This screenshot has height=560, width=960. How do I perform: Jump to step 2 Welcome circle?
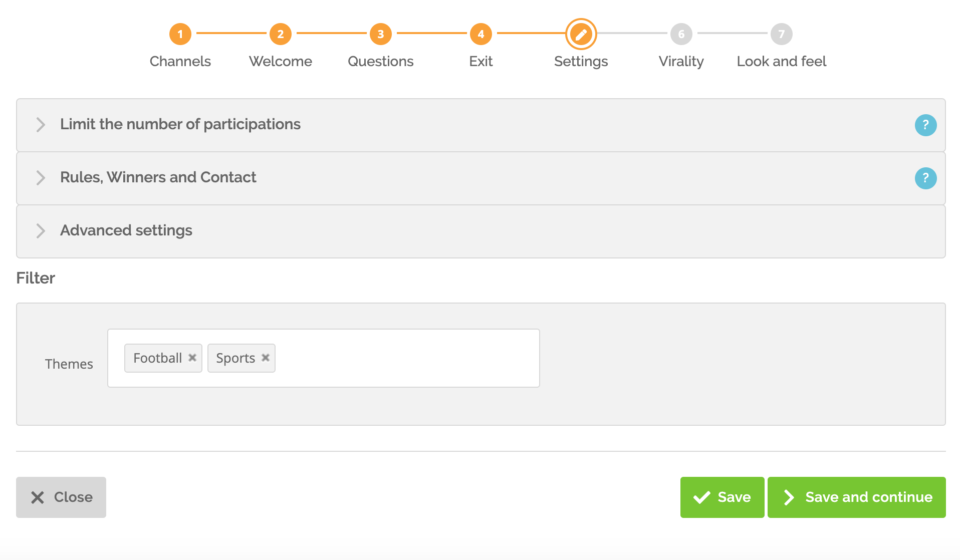[281, 34]
